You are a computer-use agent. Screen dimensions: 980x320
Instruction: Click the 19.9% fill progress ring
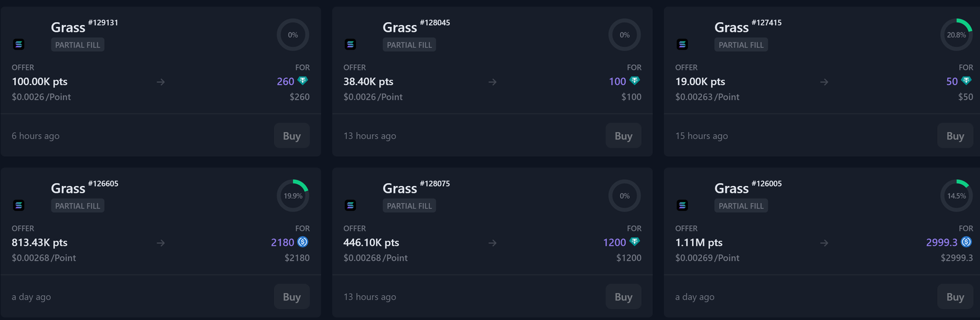(293, 196)
